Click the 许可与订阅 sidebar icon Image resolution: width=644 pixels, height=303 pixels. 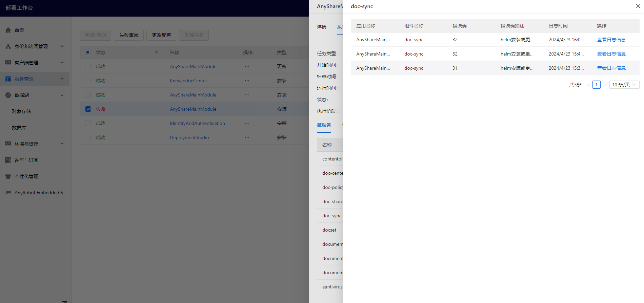tap(8, 160)
